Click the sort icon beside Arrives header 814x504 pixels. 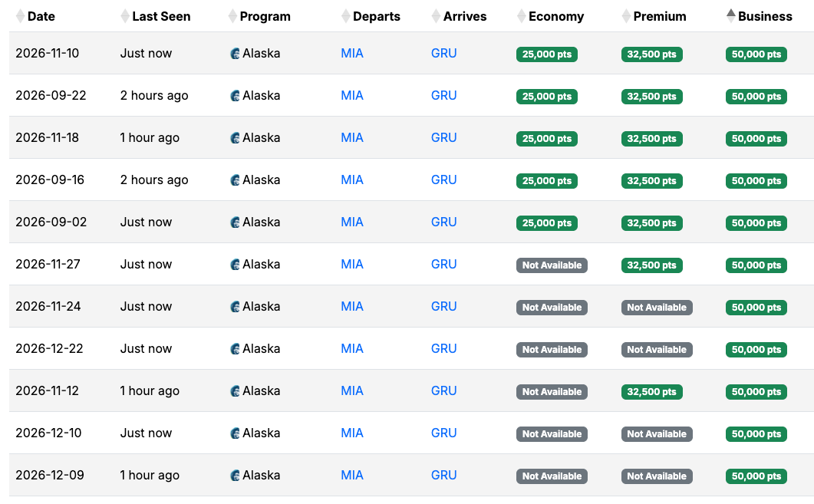coord(436,16)
